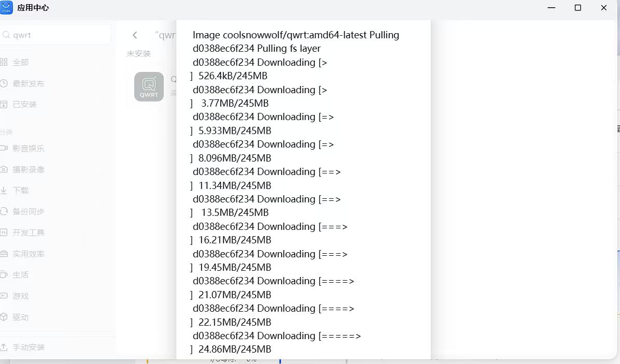Click the 实用效率 briefcase icon
The height and width of the screenshot is (364, 620).
(x=4, y=254)
